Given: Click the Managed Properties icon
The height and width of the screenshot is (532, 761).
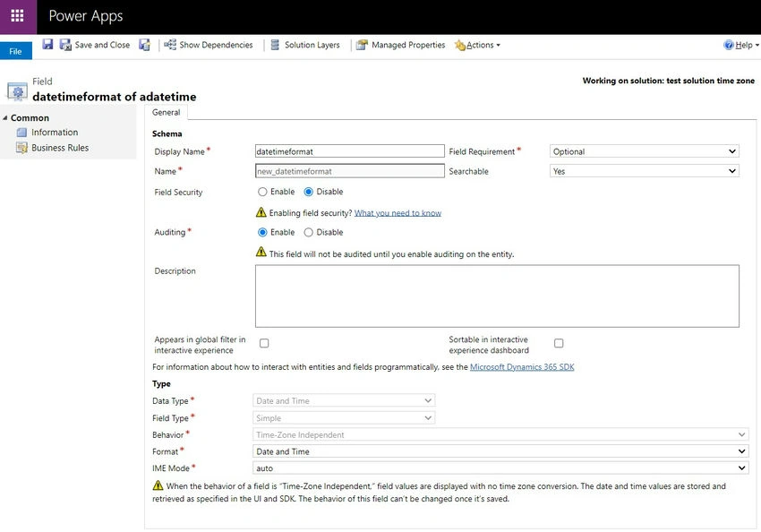Looking at the screenshot, I should (362, 45).
